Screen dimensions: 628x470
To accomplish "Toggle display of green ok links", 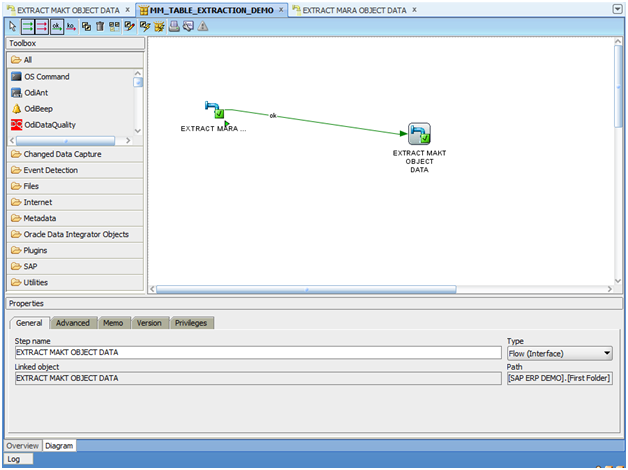I will click(28, 27).
